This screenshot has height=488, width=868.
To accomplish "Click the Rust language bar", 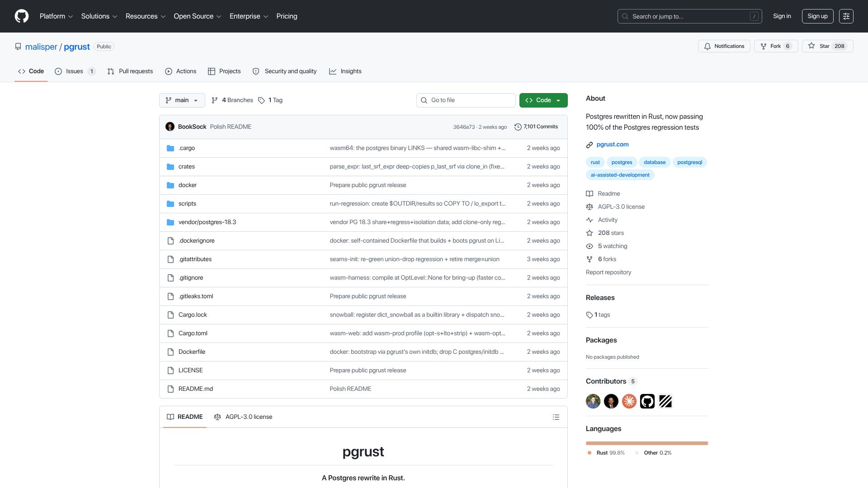I will click(646, 443).
